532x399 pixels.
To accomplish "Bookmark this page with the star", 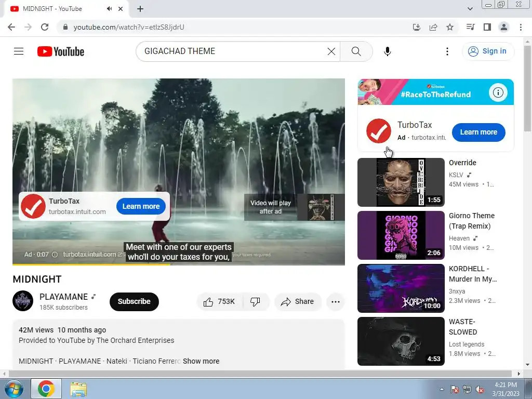I will click(450, 27).
